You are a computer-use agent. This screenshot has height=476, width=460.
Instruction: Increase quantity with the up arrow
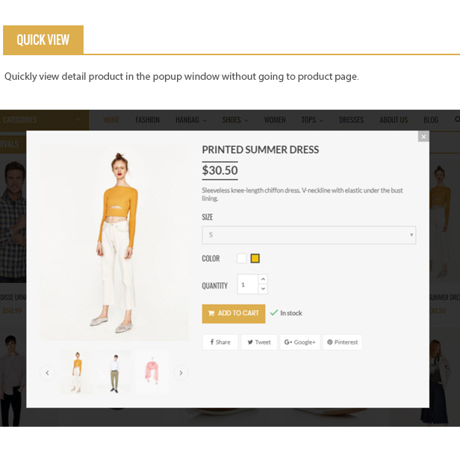pyautogui.click(x=263, y=279)
